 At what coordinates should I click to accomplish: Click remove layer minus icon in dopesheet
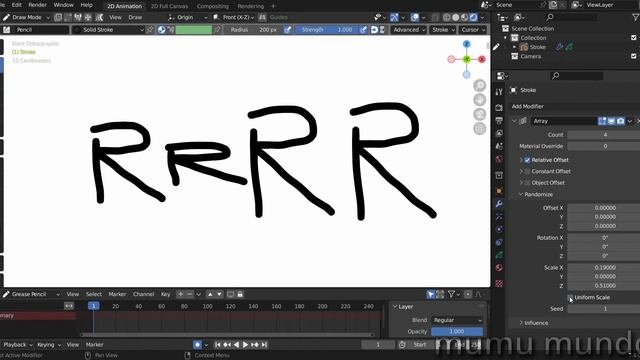pyautogui.click(x=189, y=294)
